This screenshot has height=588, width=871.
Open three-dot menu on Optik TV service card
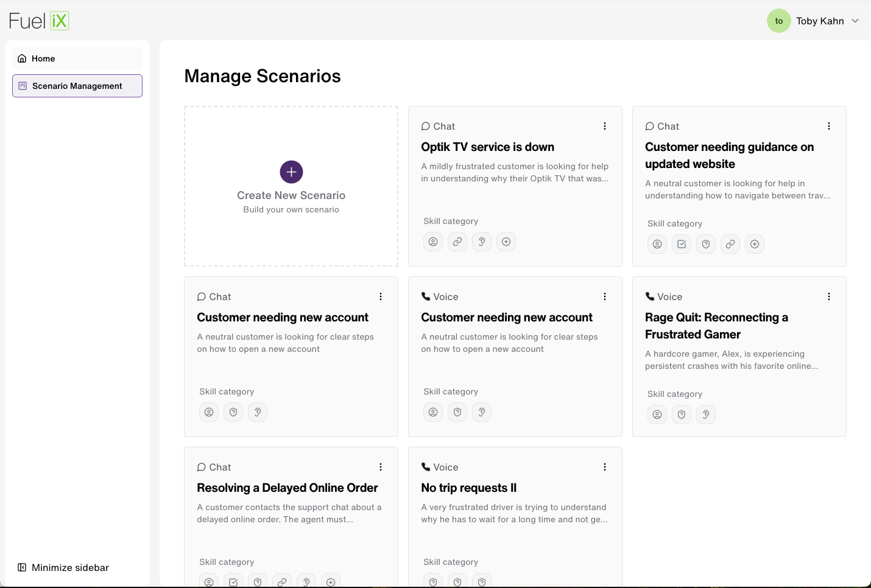point(605,126)
